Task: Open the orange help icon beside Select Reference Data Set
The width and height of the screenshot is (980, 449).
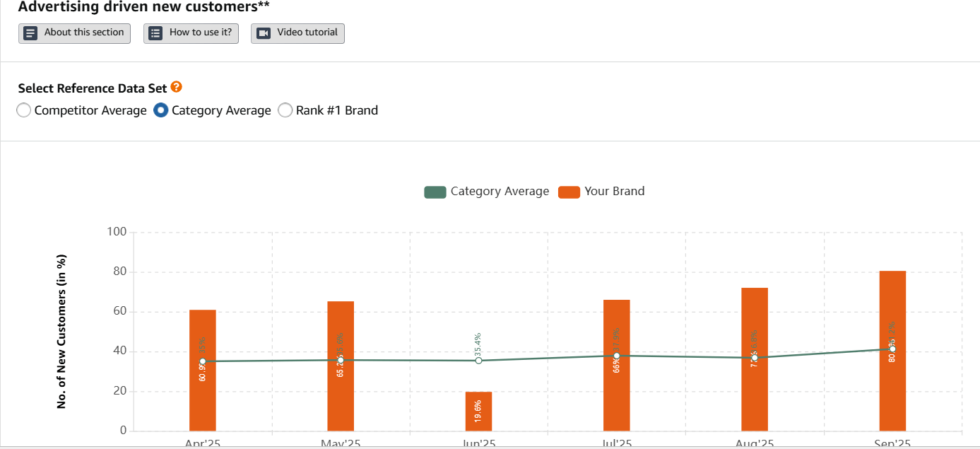Action: coord(177,87)
